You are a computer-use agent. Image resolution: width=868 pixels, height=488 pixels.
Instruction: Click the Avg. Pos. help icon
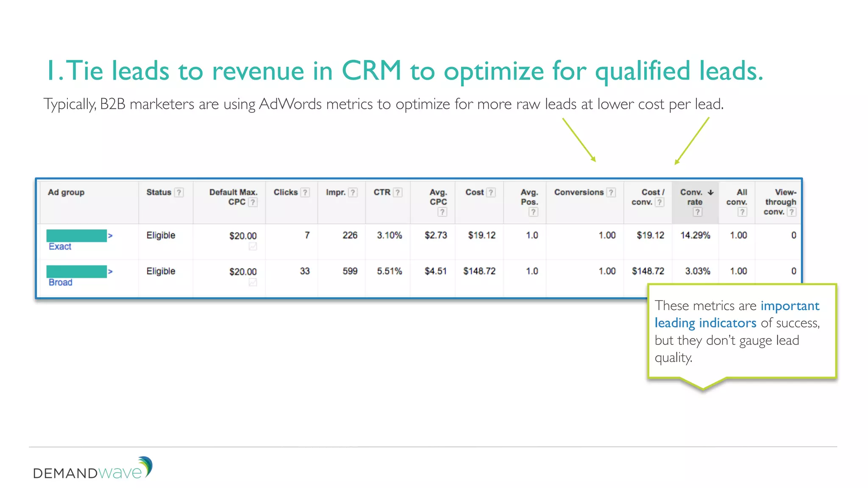pyautogui.click(x=534, y=212)
